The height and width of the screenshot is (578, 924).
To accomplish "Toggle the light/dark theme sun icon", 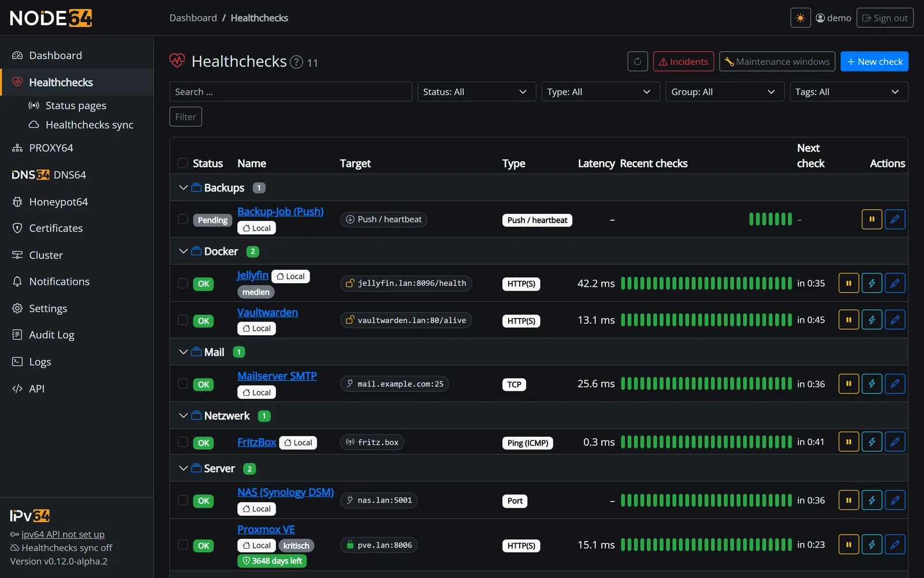I will pyautogui.click(x=800, y=18).
